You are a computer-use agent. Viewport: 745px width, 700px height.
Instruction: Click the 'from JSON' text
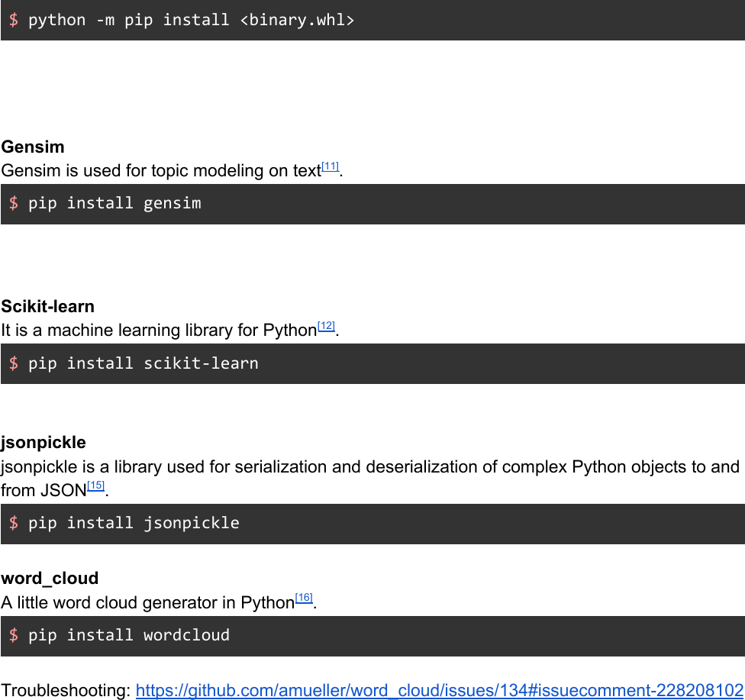point(44,490)
